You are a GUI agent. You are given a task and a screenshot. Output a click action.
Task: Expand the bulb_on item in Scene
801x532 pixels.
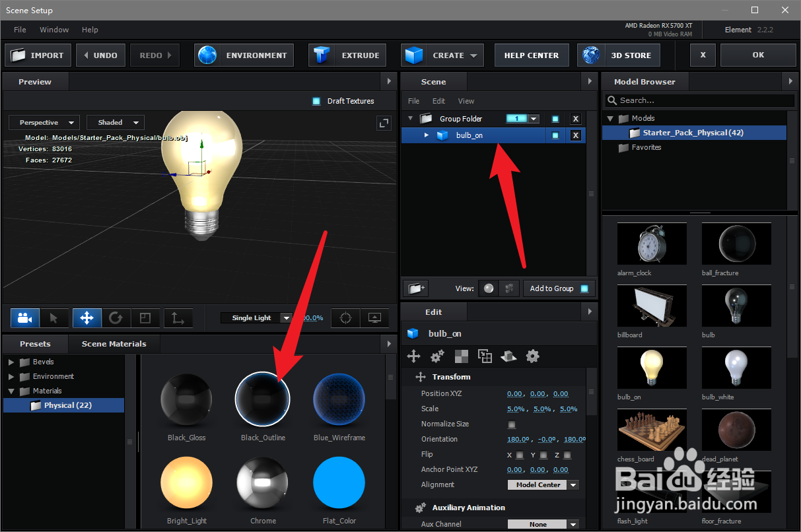427,135
